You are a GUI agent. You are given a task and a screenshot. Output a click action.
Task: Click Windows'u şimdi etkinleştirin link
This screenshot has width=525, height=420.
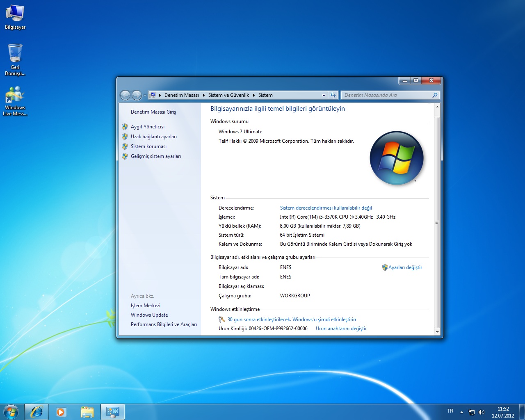292,320
